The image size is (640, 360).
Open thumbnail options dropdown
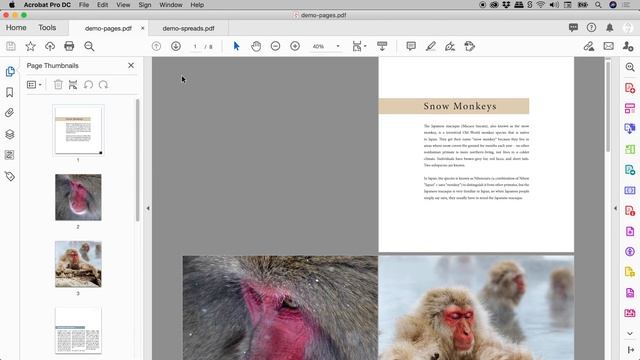(34, 84)
